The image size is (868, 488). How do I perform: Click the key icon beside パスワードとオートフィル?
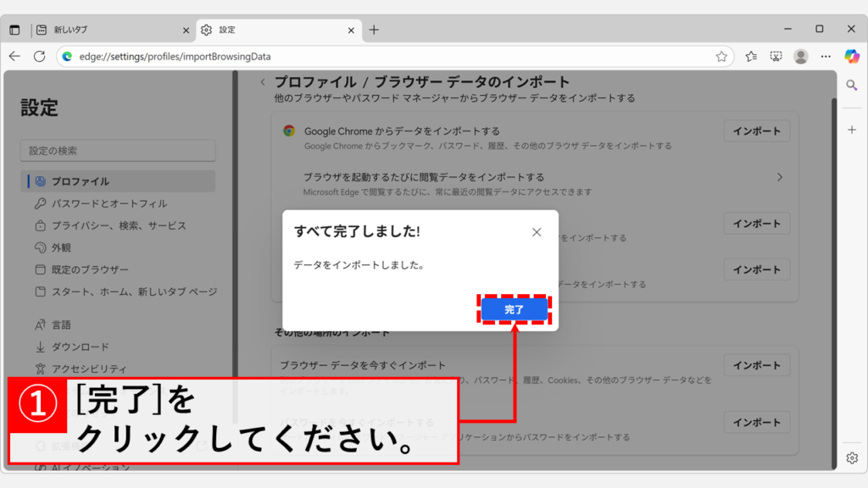(x=41, y=203)
